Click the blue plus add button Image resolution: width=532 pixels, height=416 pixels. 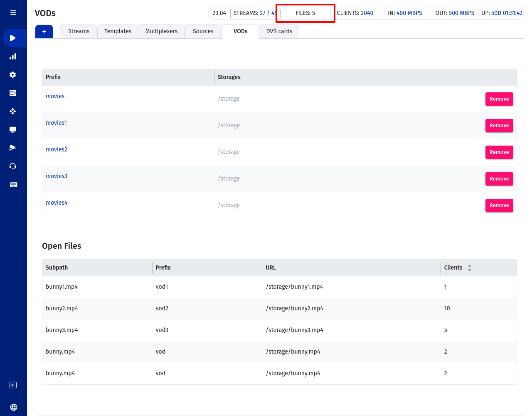pyautogui.click(x=44, y=32)
